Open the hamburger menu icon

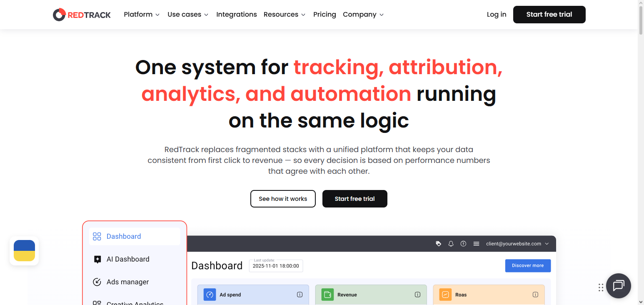pos(476,244)
